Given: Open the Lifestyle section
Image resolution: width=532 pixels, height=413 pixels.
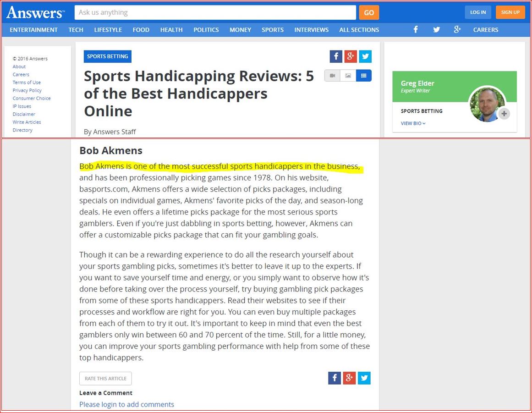Looking at the screenshot, I should point(108,30).
